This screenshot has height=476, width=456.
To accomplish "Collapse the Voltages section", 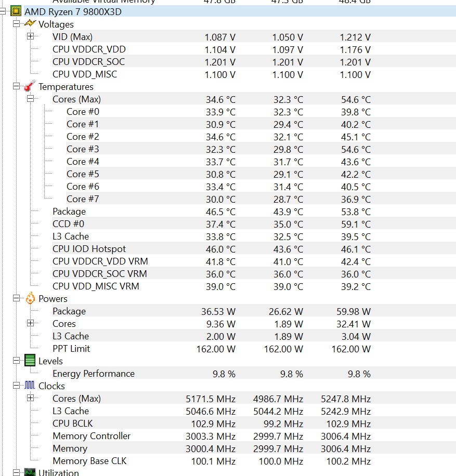I will (x=17, y=24).
